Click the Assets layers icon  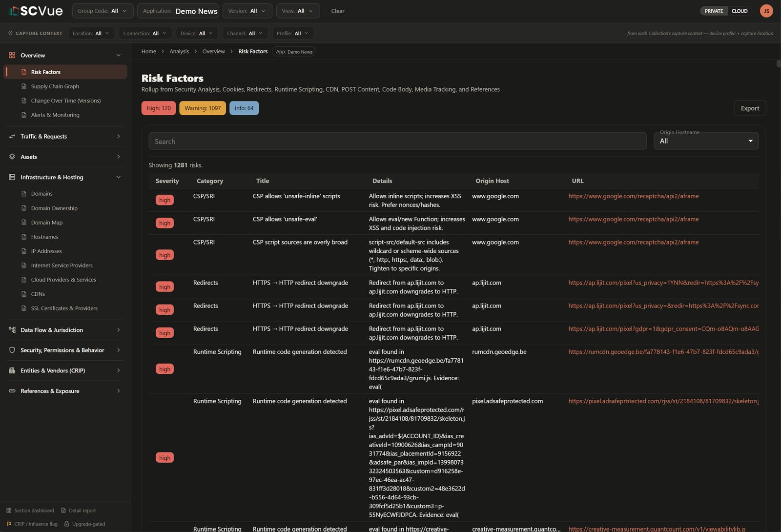coord(12,157)
